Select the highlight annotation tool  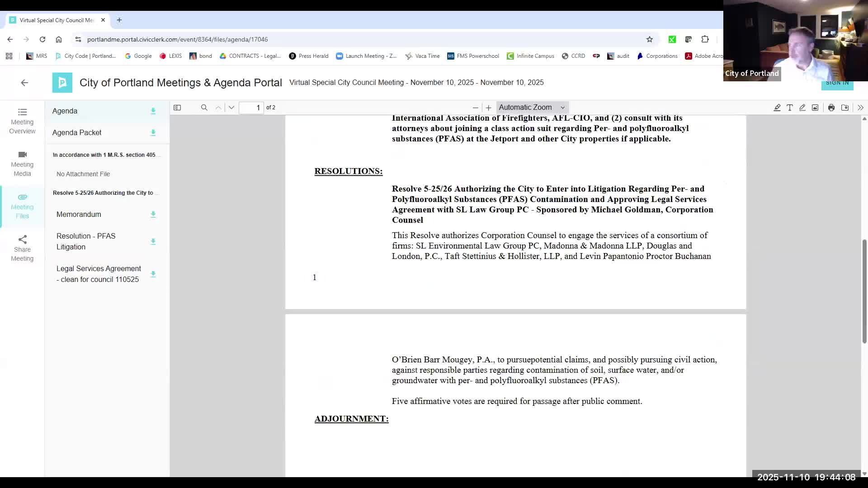click(x=777, y=108)
